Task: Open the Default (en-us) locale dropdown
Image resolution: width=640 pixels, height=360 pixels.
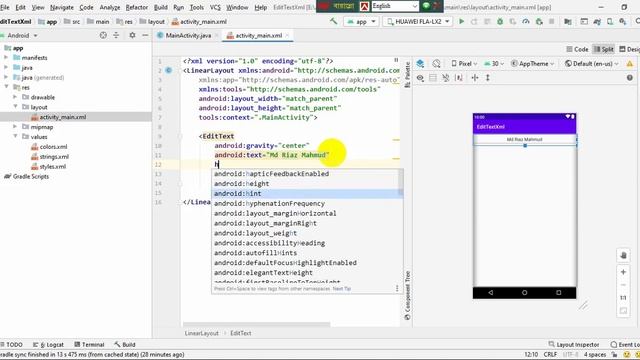Action: [x=592, y=64]
